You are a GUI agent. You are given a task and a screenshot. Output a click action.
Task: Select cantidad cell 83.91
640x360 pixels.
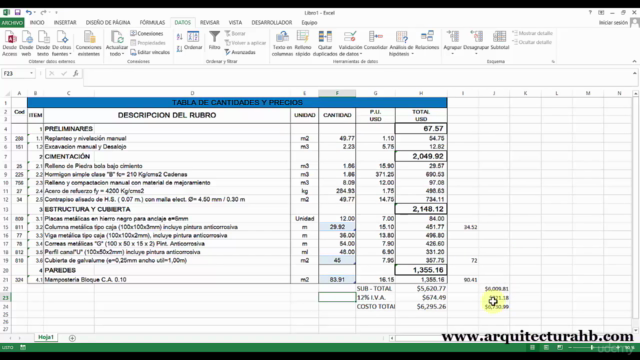[x=337, y=280]
